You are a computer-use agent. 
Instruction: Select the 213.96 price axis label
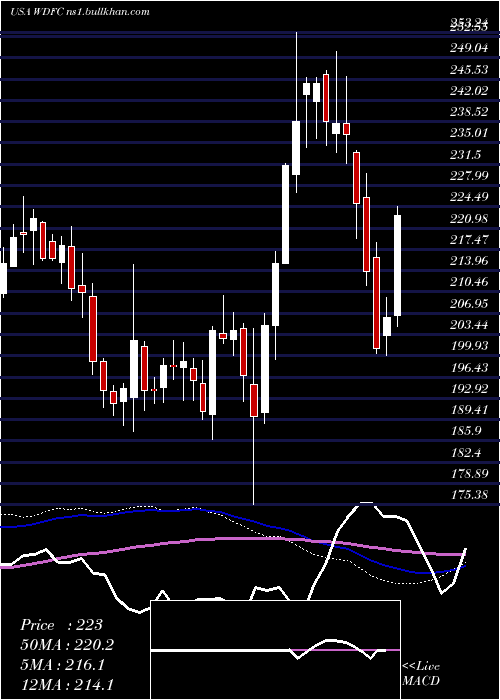point(469,261)
